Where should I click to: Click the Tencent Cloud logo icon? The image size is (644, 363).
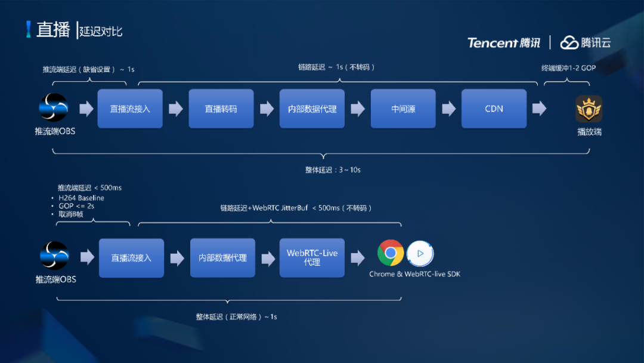point(569,42)
